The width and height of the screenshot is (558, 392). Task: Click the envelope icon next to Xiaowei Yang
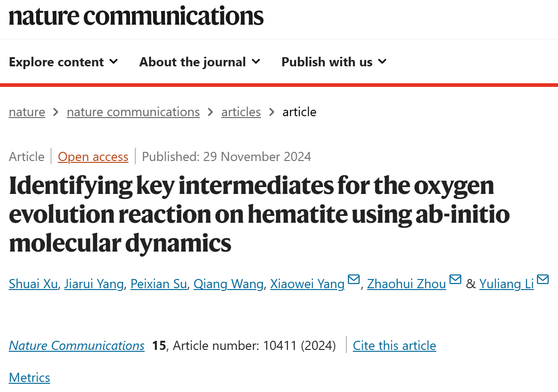(x=354, y=279)
